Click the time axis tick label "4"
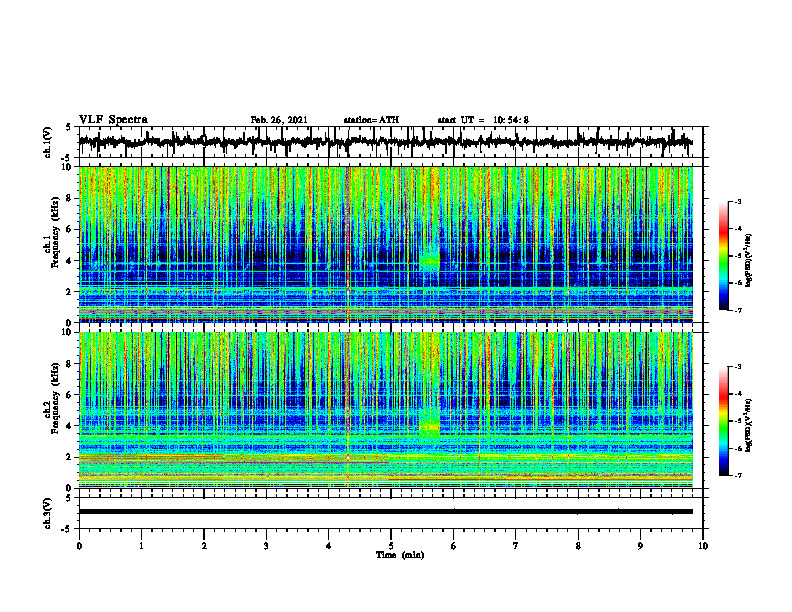 [329, 546]
